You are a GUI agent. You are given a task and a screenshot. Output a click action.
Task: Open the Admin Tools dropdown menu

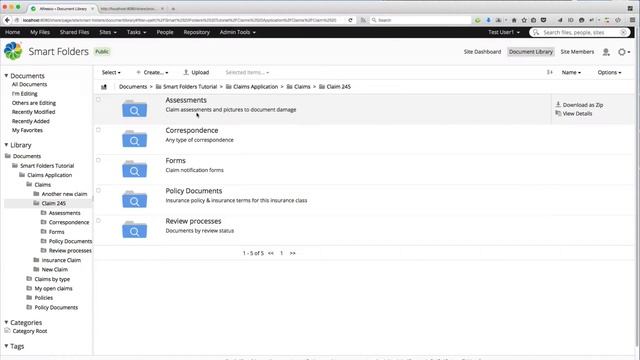[238, 32]
